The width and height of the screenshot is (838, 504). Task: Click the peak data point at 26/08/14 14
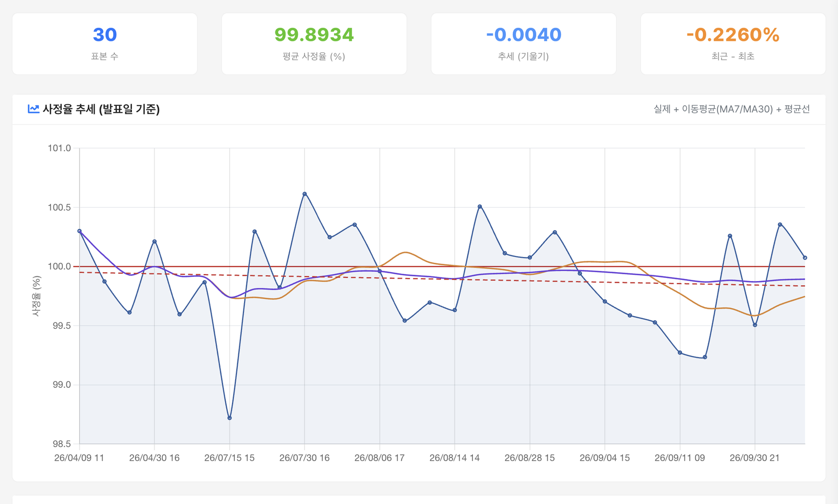pos(480,207)
